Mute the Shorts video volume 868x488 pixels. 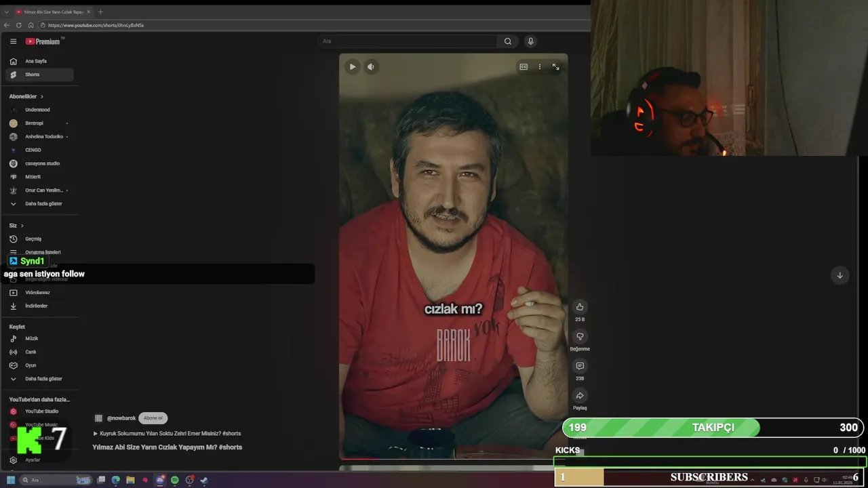[370, 66]
